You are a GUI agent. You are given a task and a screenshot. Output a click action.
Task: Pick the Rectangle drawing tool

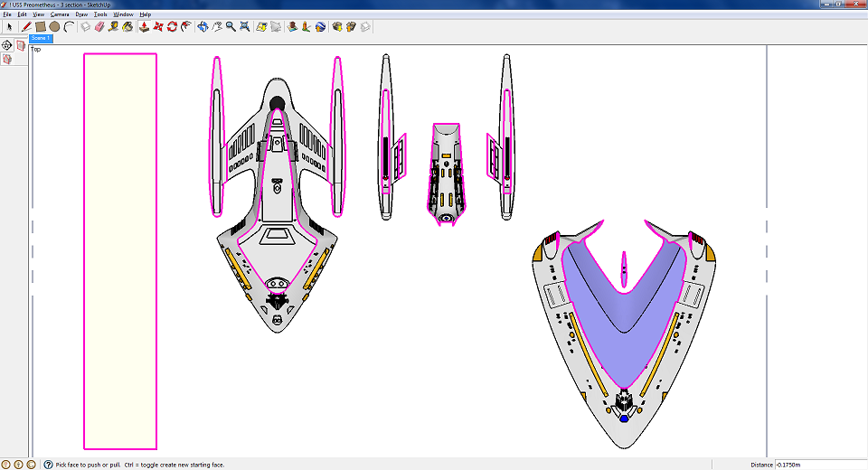(40, 26)
